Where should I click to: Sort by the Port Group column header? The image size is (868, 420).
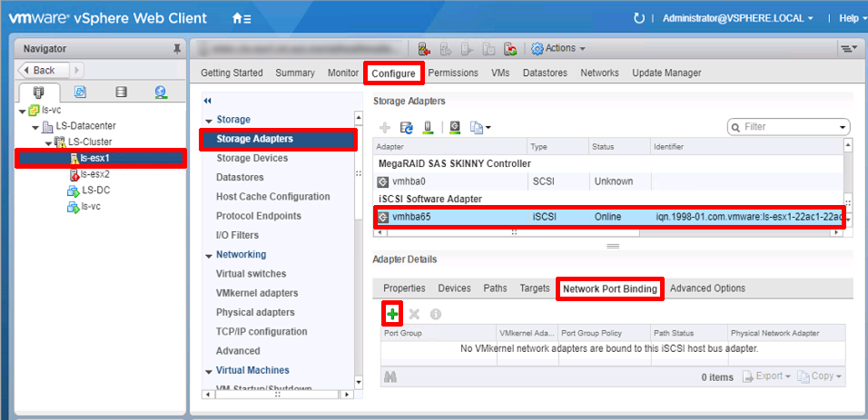(x=439, y=333)
